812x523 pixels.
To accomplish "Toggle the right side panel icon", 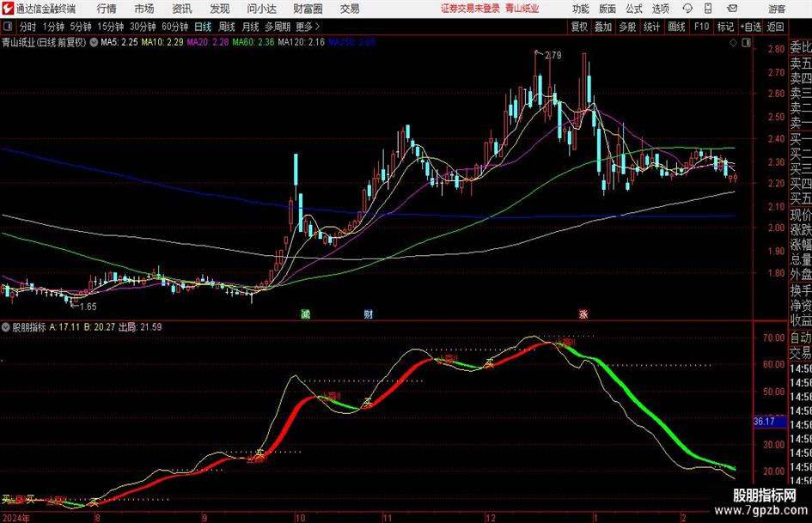I will [x=746, y=43].
